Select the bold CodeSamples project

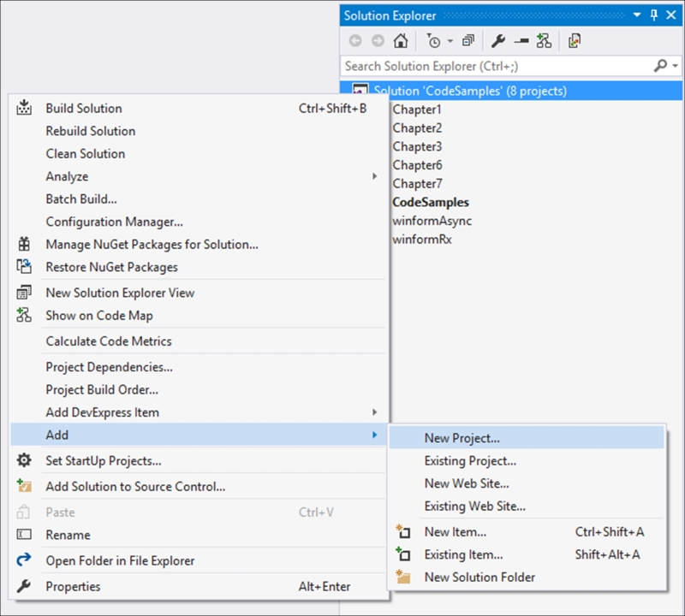tap(431, 203)
